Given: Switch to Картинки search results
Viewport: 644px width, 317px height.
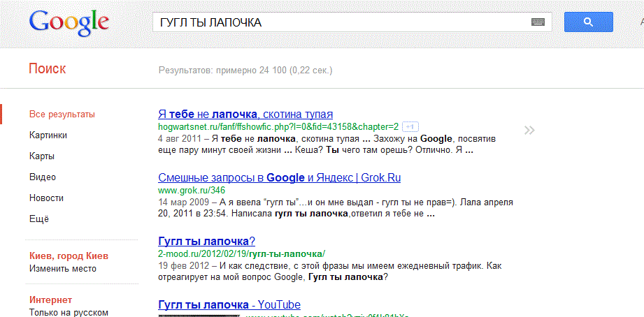Looking at the screenshot, I should tap(48, 135).
